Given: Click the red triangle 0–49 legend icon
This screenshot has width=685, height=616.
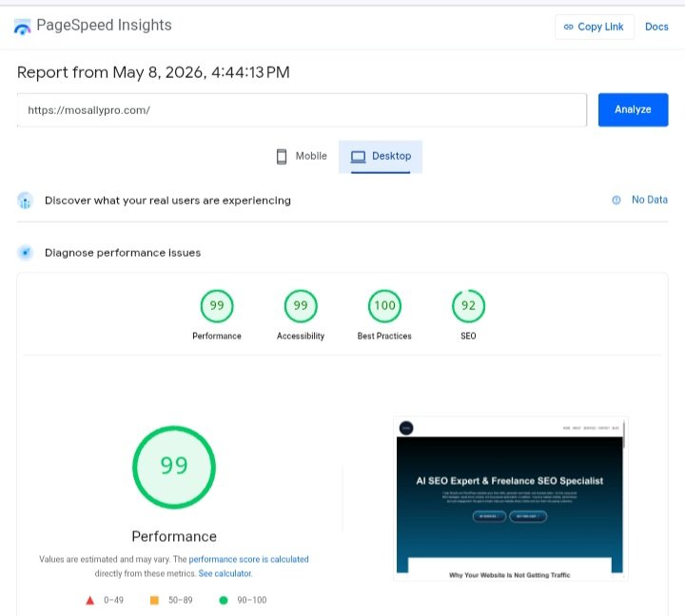Looking at the screenshot, I should pos(90,601).
